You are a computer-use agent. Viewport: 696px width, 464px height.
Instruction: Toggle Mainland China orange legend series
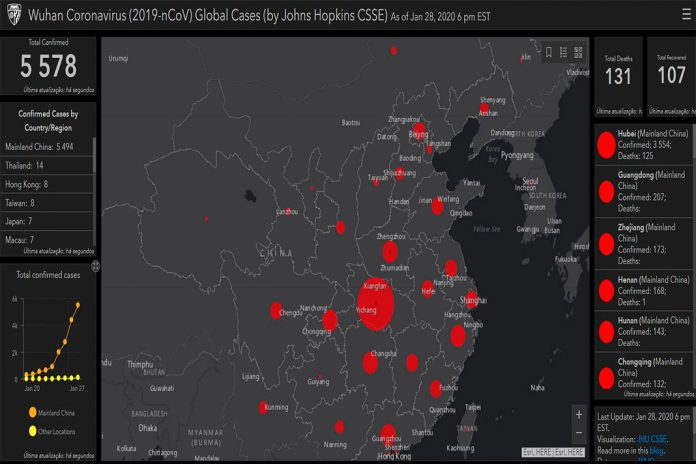coord(51,412)
